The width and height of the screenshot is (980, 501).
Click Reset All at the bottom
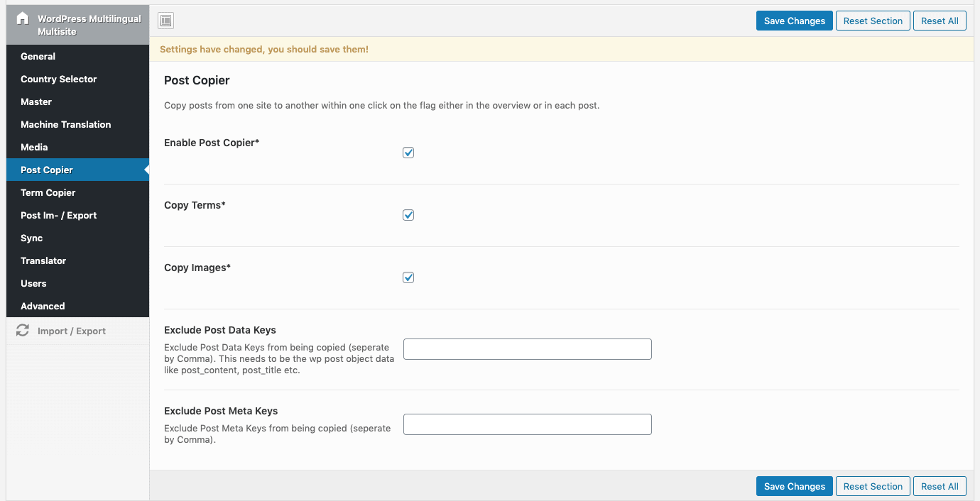click(x=940, y=486)
